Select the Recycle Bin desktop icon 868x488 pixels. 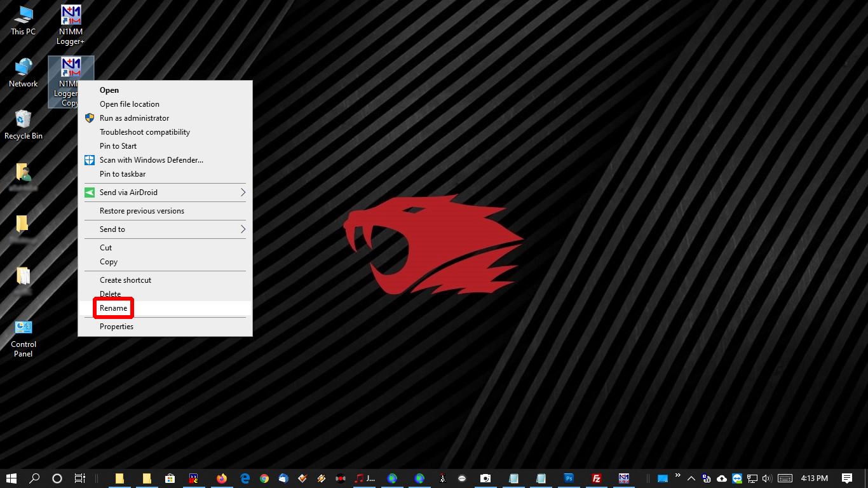point(24,125)
